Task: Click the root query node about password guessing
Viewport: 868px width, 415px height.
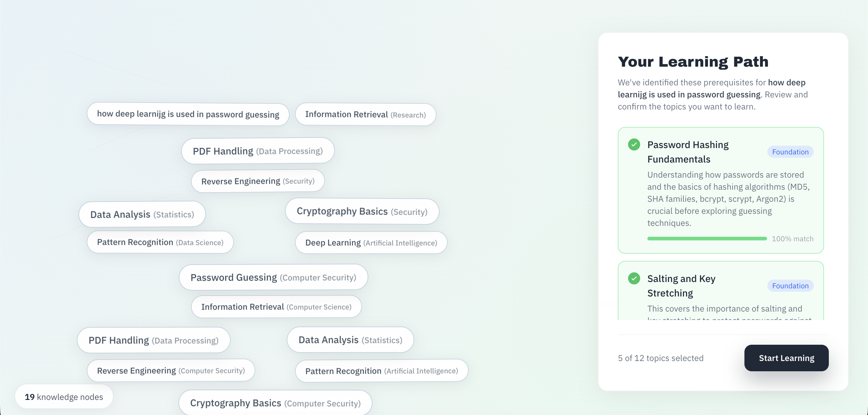Action: pyautogui.click(x=188, y=114)
